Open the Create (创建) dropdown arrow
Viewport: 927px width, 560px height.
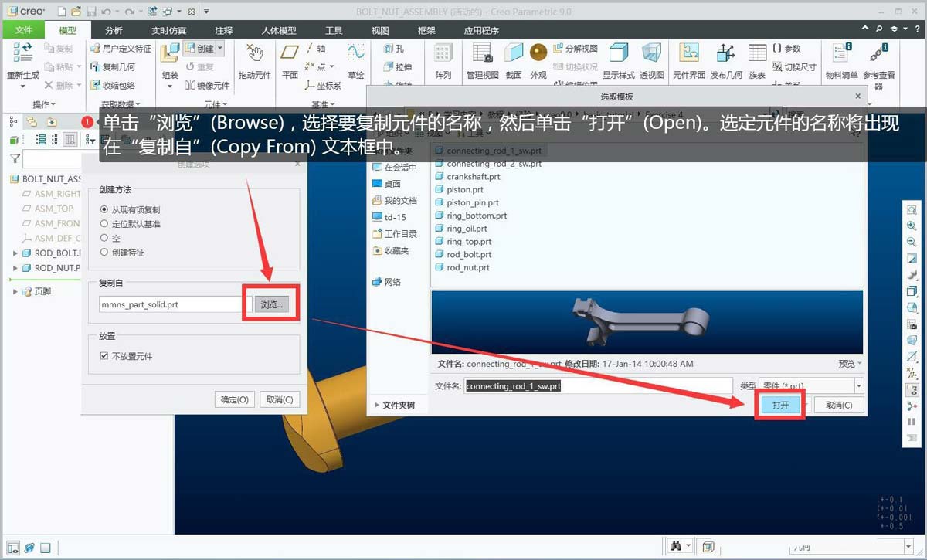click(x=220, y=49)
